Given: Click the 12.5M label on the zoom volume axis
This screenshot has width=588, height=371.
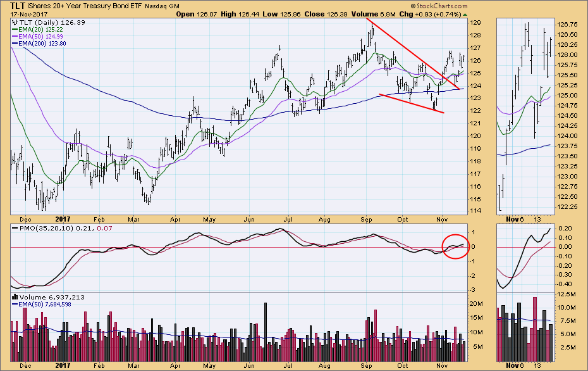Looking at the screenshot, I should (567, 294).
